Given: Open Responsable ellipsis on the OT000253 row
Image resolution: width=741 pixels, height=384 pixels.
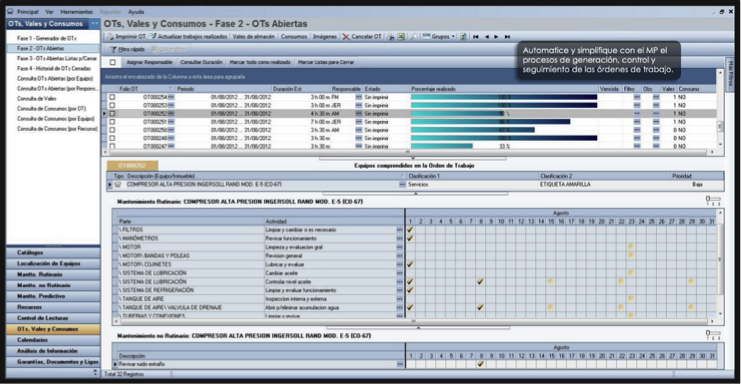Looking at the screenshot, I should (358, 105).
